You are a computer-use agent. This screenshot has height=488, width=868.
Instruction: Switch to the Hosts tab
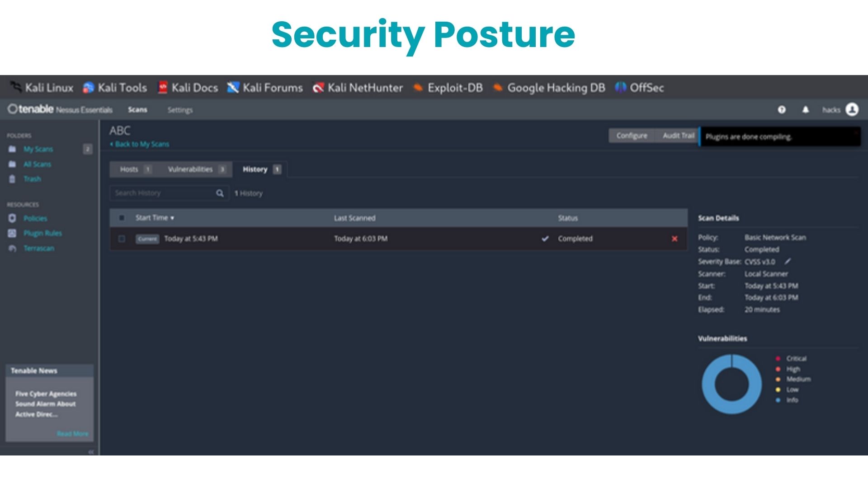click(x=129, y=169)
